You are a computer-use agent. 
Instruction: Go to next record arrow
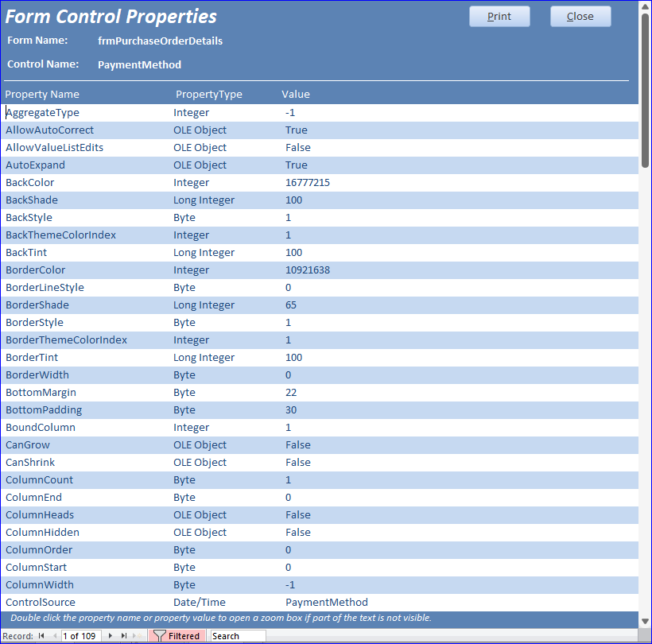pos(111,636)
